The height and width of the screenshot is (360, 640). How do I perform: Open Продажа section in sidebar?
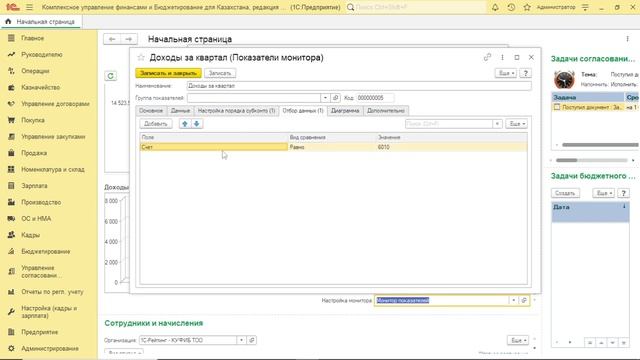click(34, 153)
